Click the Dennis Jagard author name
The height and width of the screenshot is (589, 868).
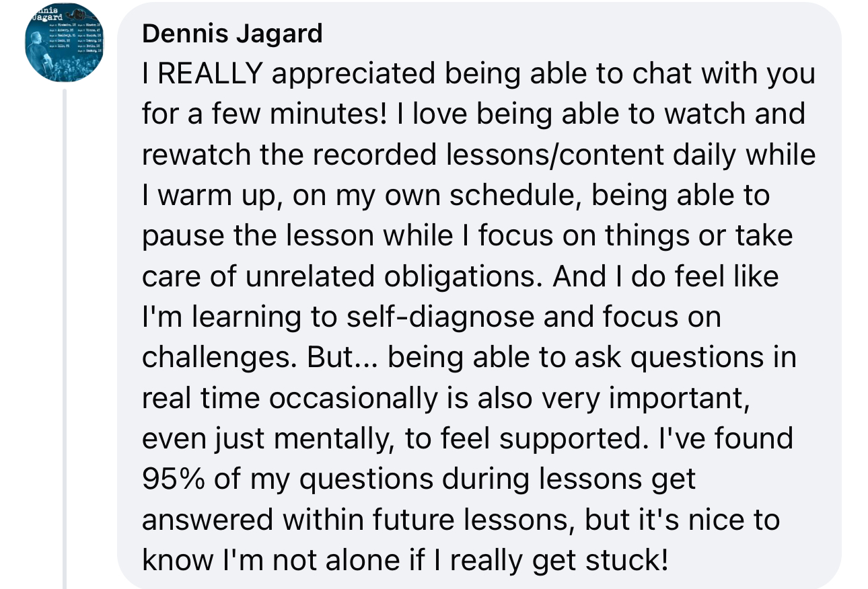point(232,34)
